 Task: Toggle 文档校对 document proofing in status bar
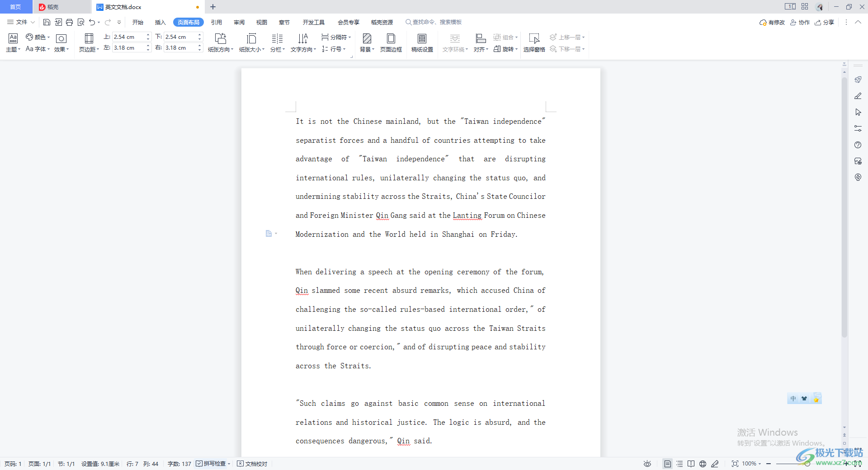click(x=252, y=464)
